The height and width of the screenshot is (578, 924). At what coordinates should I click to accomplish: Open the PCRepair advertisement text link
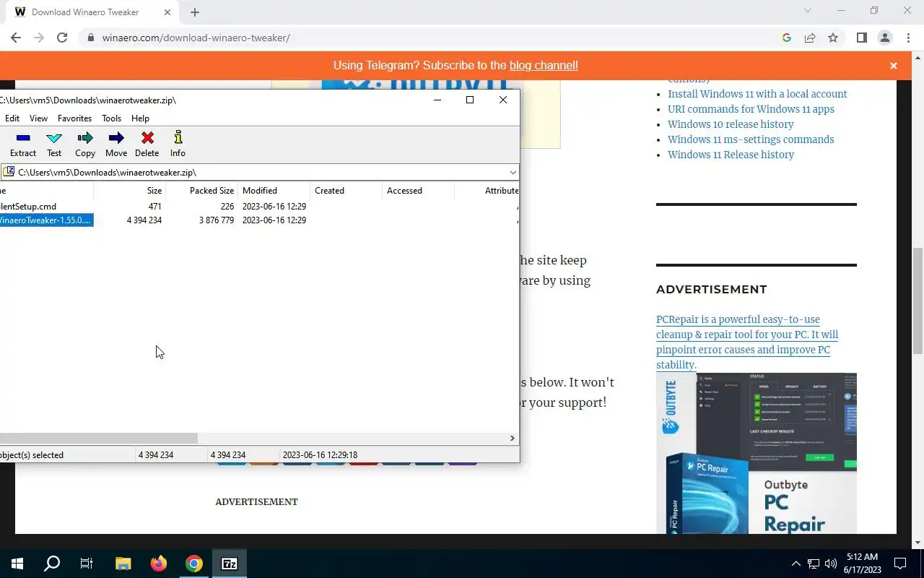point(747,342)
